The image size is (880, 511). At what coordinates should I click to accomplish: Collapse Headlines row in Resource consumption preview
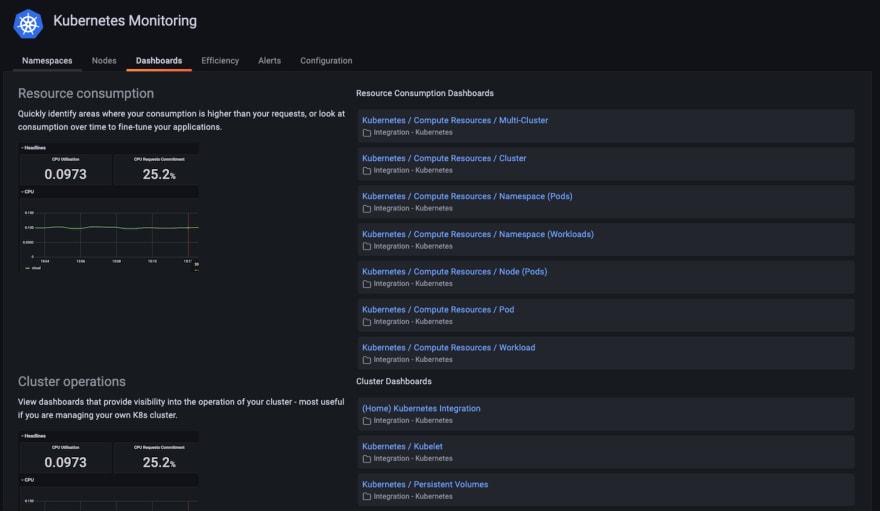pos(33,148)
